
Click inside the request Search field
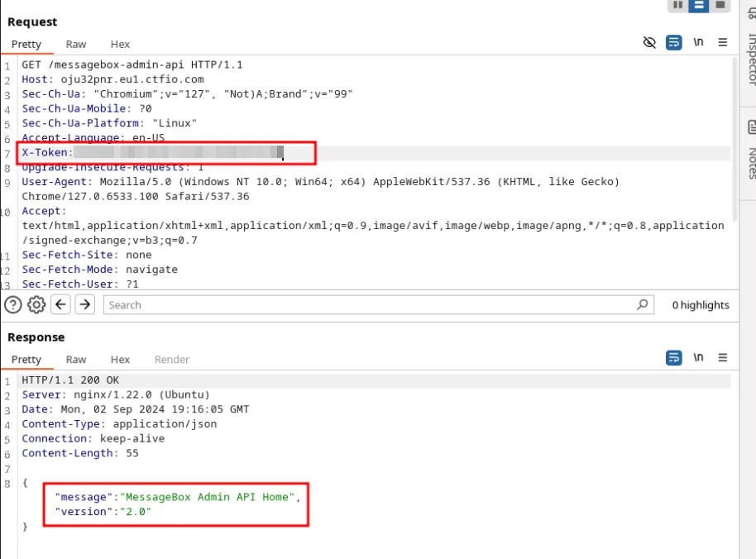click(372, 305)
